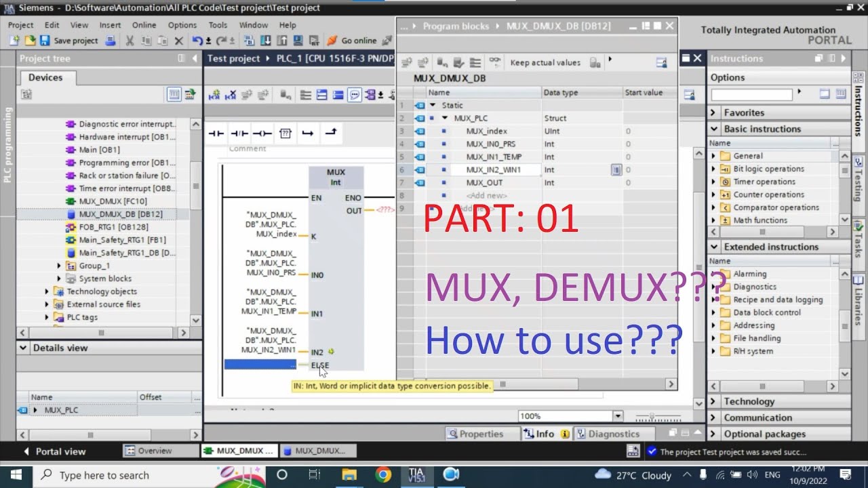868x488 pixels.
Task: Switch to MUX_DMUX block editor tab in bottom bar
Action: 239,451
